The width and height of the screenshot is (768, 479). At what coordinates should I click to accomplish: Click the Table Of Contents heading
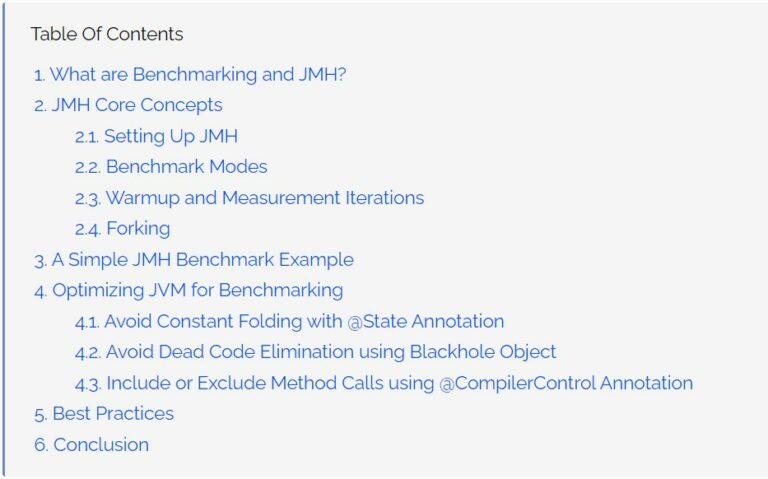pos(107,34)
